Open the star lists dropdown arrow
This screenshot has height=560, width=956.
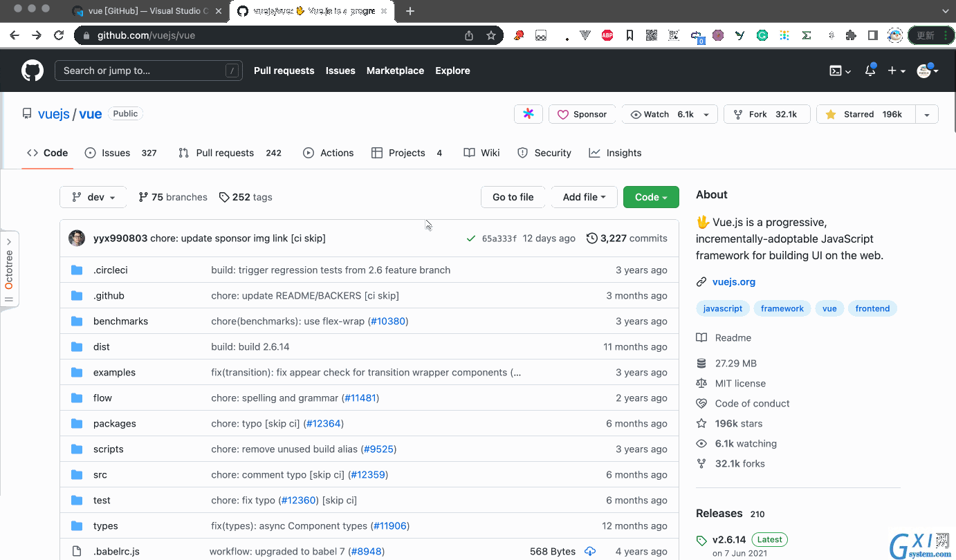pos(927,114)
